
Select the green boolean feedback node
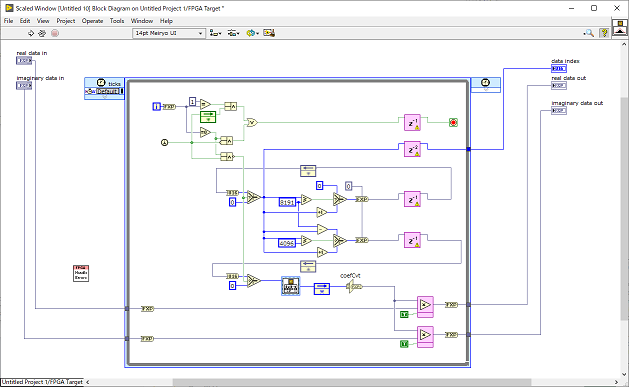(x=208, y=117)
